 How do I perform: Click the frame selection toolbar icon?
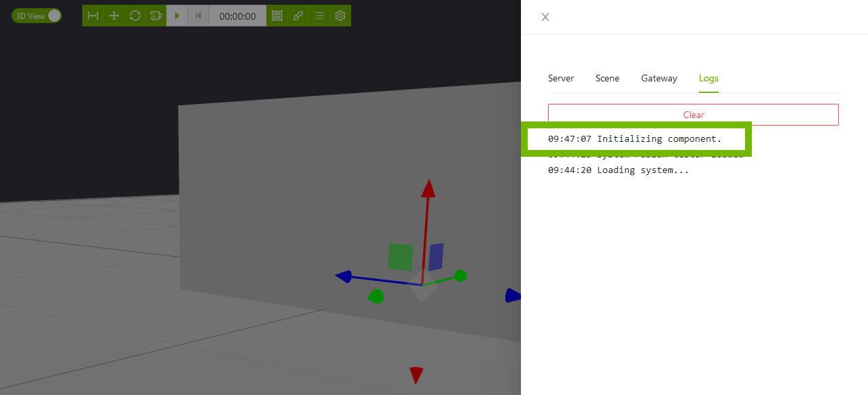[277, 16]
